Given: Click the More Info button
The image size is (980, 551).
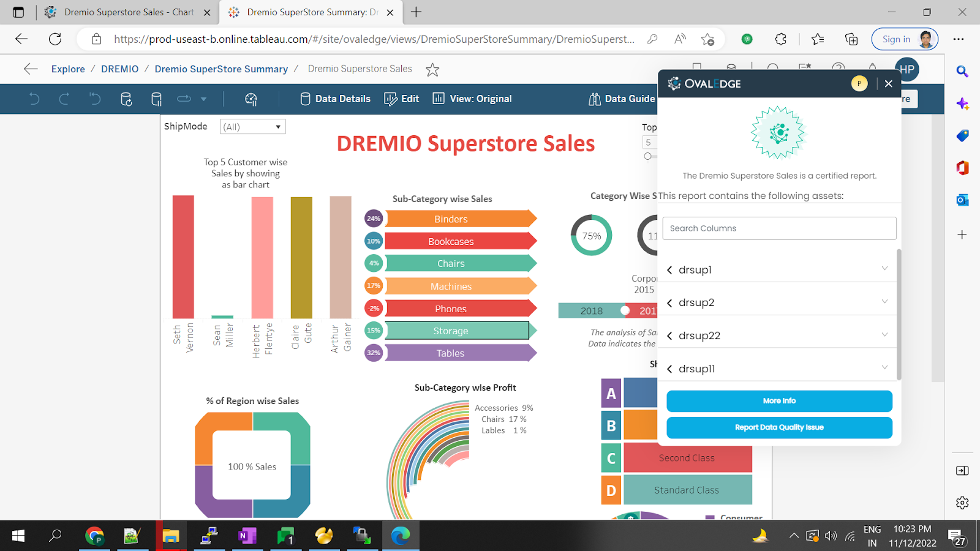Looking at the screenshot, I should [779, 401].
